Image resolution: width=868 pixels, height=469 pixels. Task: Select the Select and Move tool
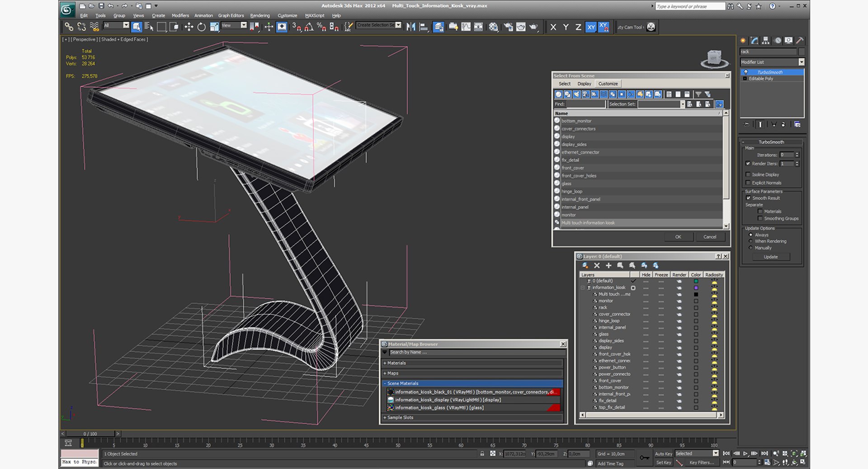click(189, 27)
